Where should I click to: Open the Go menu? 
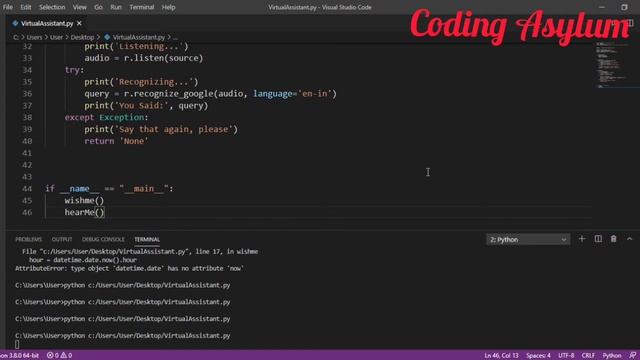(x=98, y=7)
